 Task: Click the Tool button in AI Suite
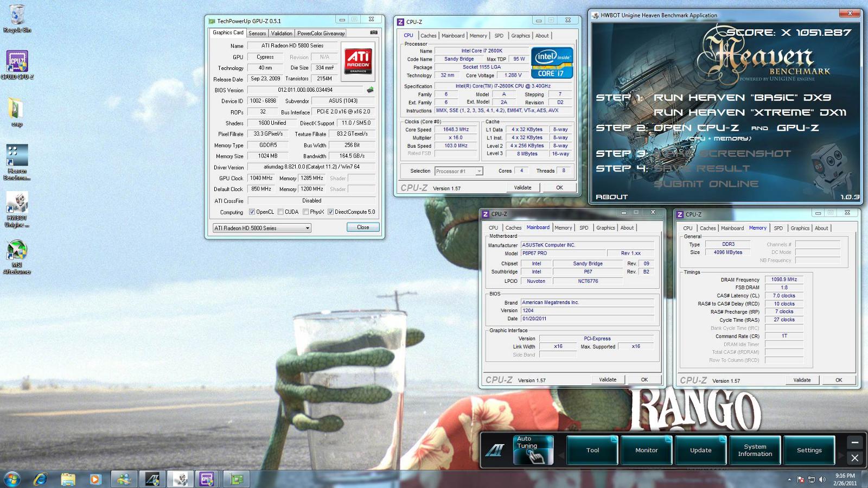coord(592,450)
